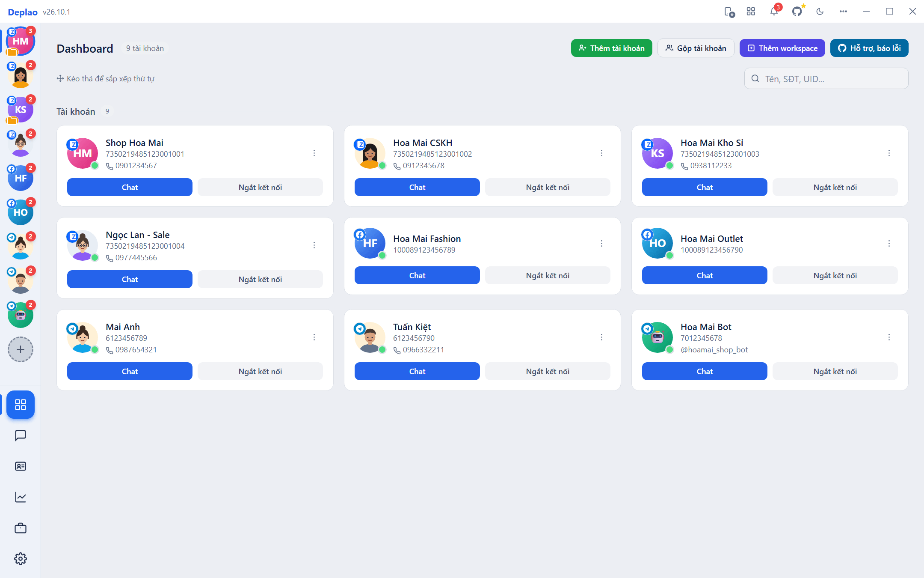
Task: Open the settings gear in sidebar
Action: [21, 559]
